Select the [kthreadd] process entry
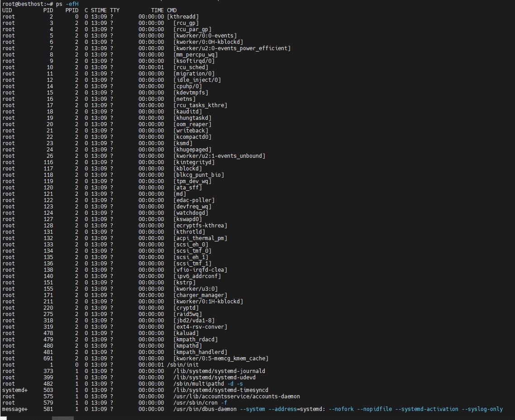The height and width of the screenshot is (420, 515). pyautogui.click(x=183, y=17)
